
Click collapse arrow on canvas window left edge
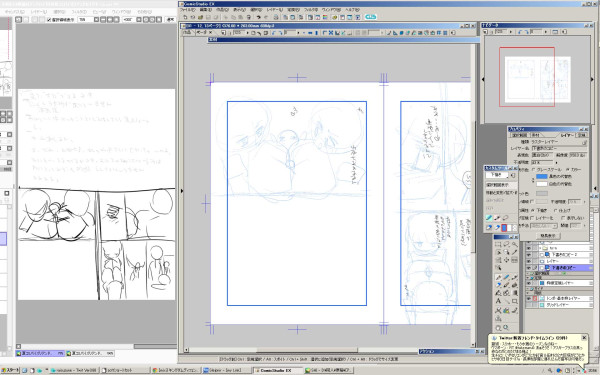coord(182,191)
